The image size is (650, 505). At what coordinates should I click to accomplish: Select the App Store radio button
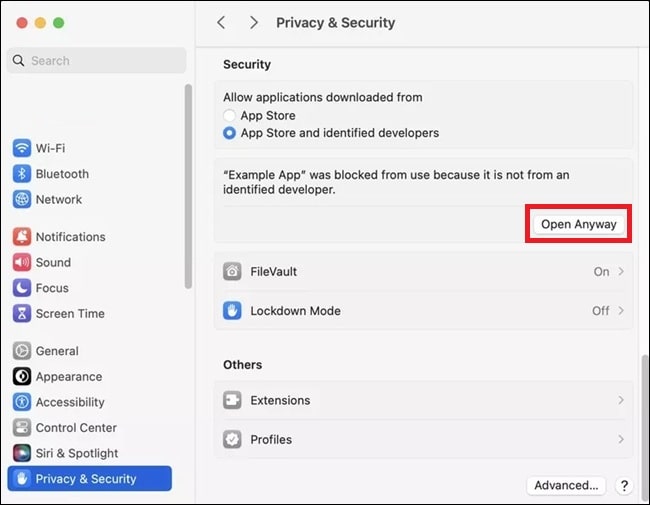pos(230,116)
